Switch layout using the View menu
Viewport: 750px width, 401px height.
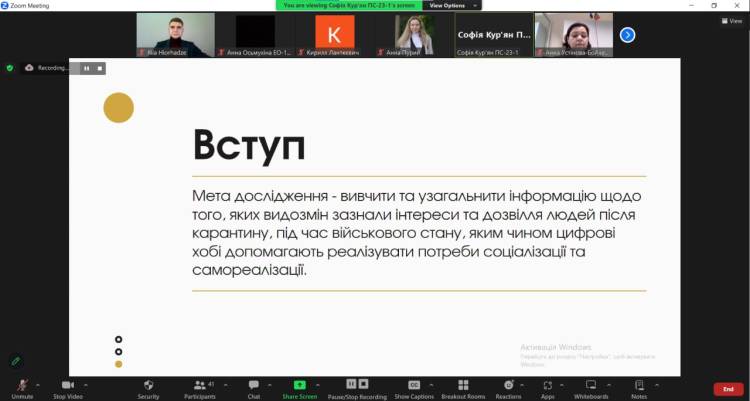734,20
